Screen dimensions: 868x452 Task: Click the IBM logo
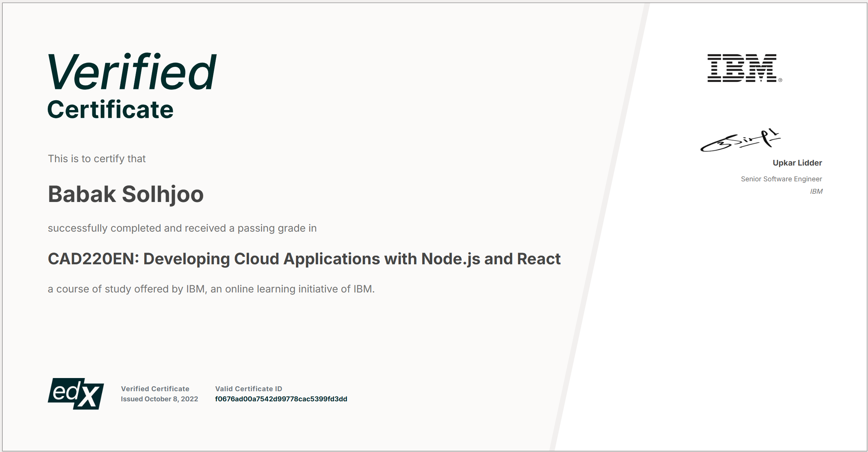(744, 68)
